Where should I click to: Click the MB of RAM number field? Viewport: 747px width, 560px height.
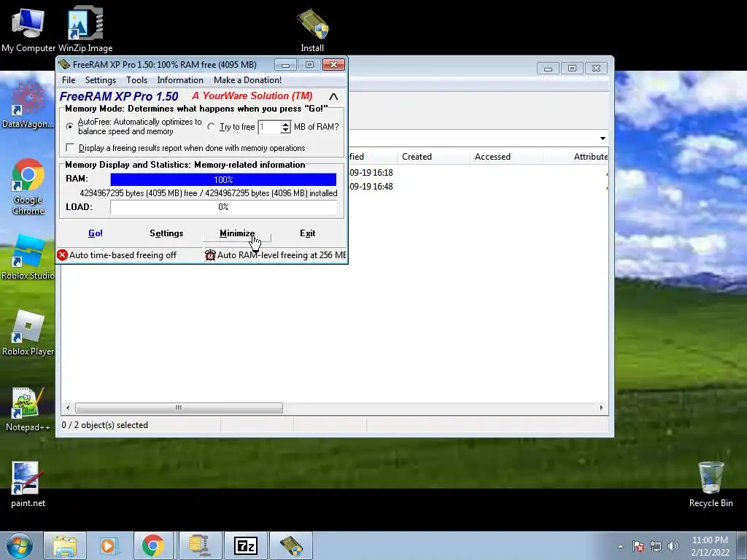pyautogui.click(x=269, y=127)
